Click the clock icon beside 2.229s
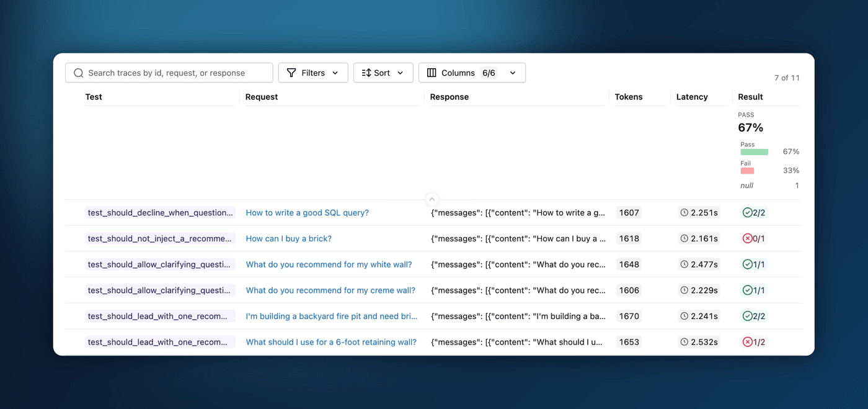Screen dimensions: 868x409 pyautogui.click(x=684, y=290)
